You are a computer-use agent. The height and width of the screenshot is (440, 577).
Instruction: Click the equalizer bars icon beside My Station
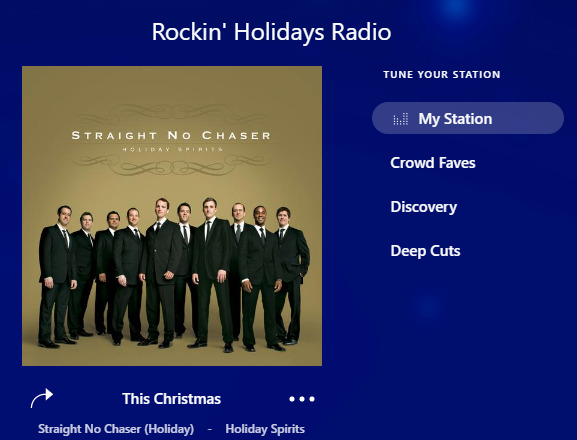[401, 119]
